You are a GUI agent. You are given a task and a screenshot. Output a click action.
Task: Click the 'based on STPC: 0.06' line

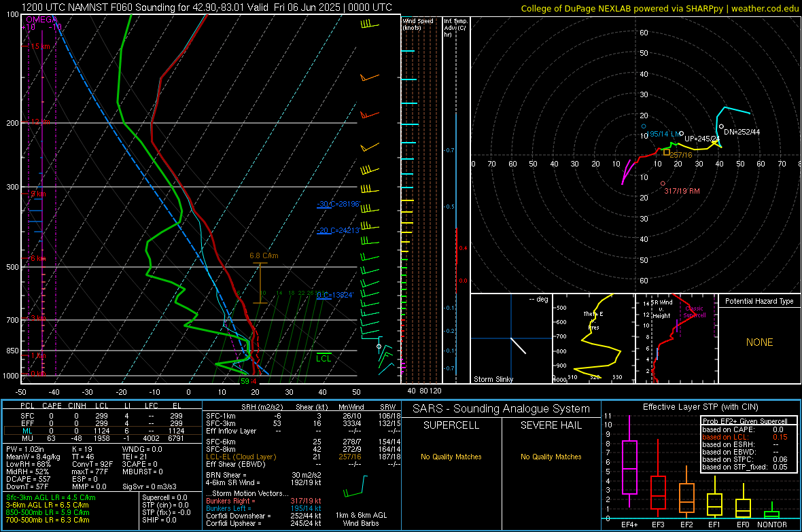point(745,459)
